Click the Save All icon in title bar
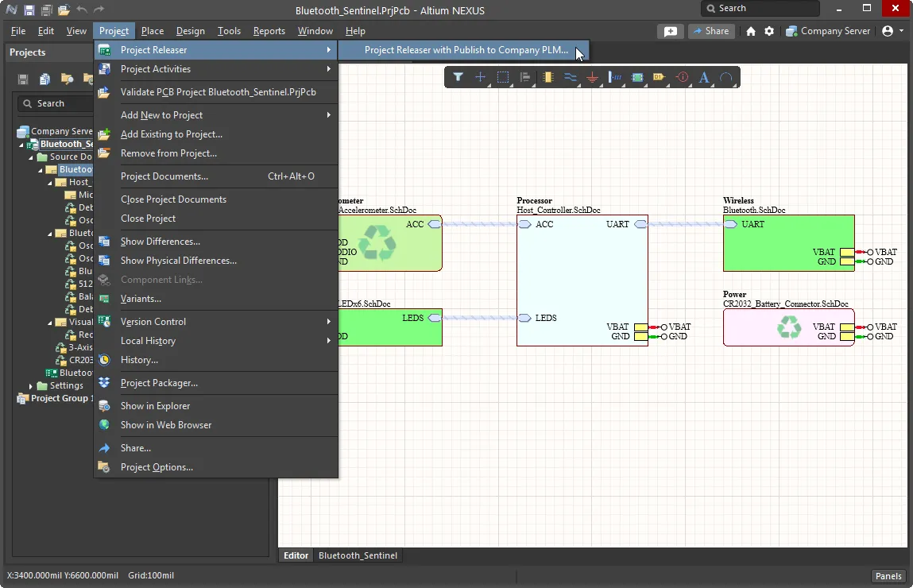Viewport: 913px width, 588px height. (x=47, y=10)
